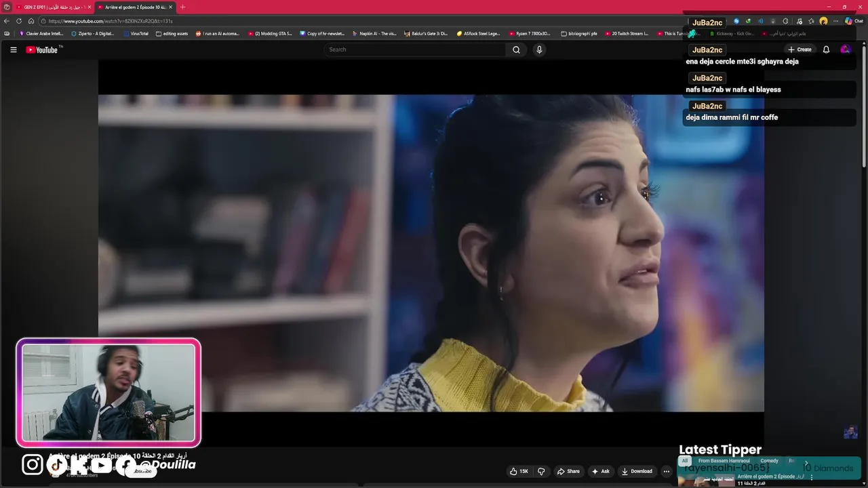
Task: Close the GEN Z EP01 tab
Action: click(x=89, y=7)
